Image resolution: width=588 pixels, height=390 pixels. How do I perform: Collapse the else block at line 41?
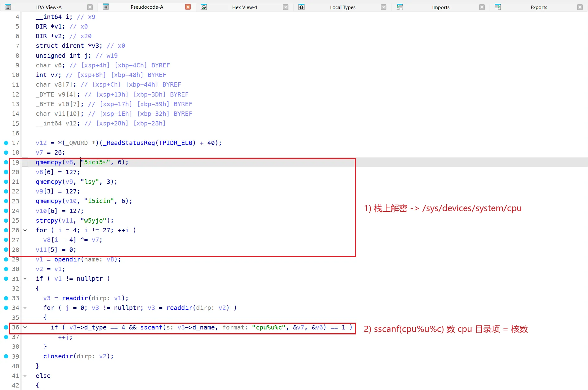[x=25, y=376]
